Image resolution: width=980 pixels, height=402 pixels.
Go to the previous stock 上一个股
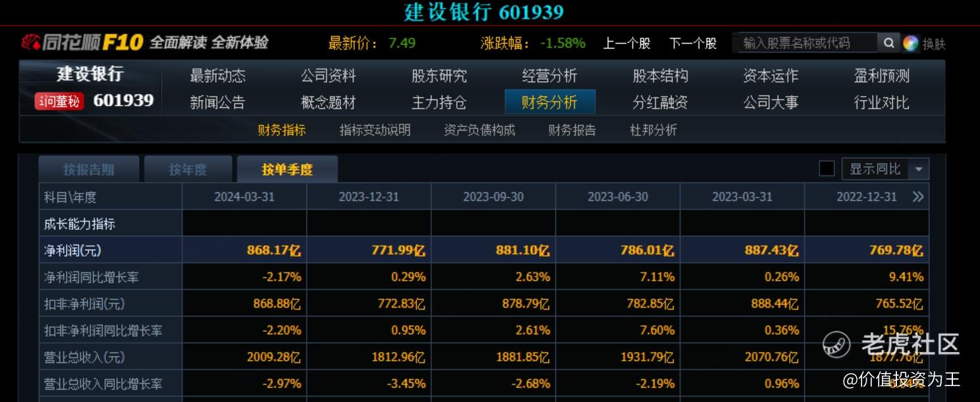click(x=626, y=43)
